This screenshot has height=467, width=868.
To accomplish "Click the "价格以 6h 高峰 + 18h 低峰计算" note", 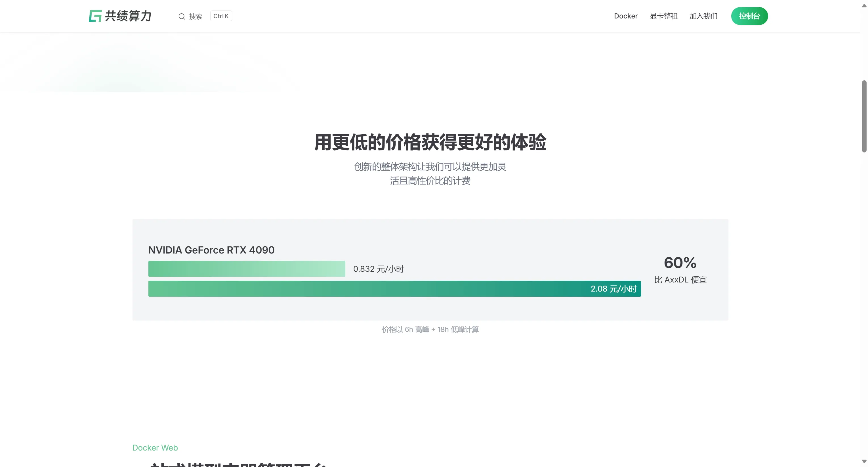I will pos(430,329).
